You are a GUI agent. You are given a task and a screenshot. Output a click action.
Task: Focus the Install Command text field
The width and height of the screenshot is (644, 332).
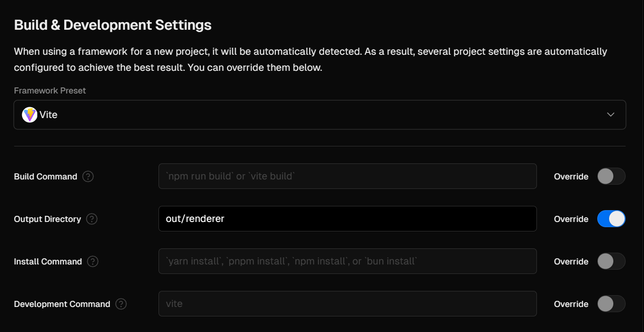(347, 262)
